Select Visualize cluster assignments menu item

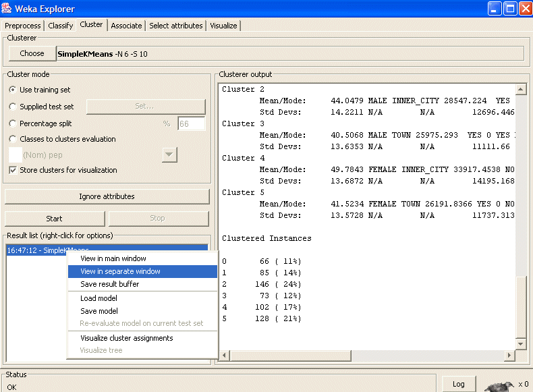click(x=126, y=338)
